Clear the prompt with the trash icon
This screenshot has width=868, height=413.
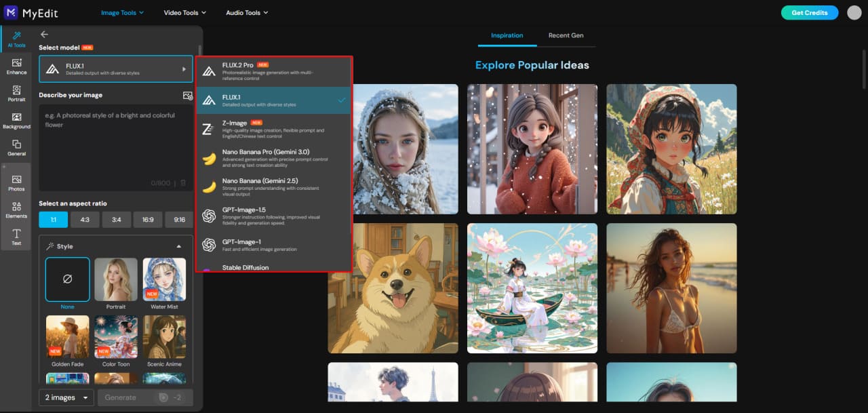(x=183, y=183)
